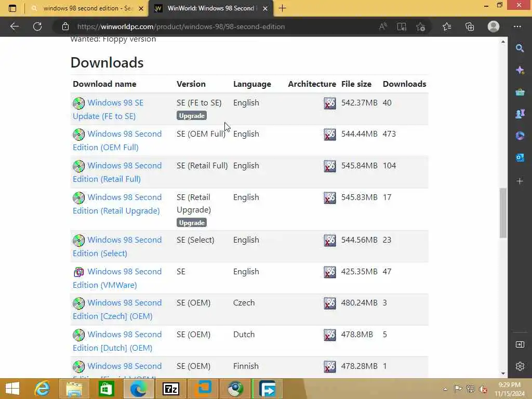Open Settings and more ellipsis menu
Screen dimensions: 532x399
pyautogui.click(x=517, y=26)
